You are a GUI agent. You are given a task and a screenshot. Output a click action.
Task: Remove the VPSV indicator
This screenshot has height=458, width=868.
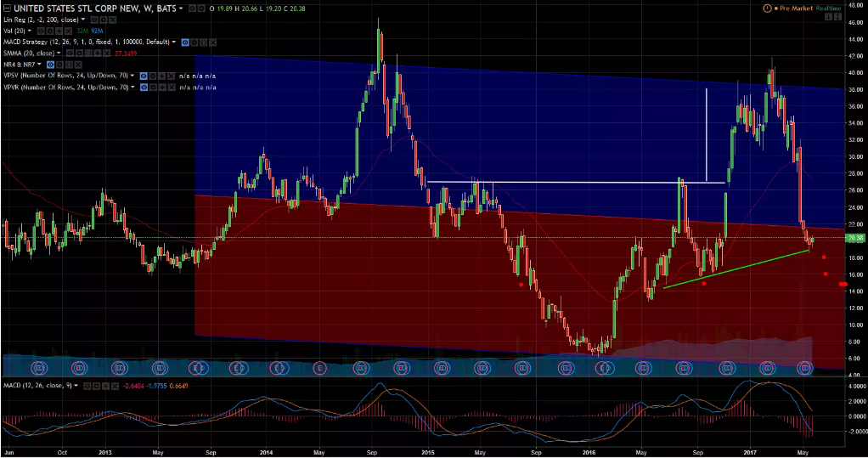(171, 76)
